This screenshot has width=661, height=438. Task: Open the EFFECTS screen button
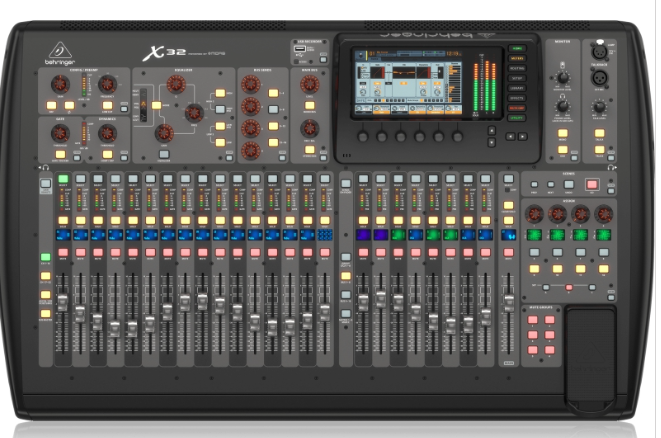(x=516, y=98)
